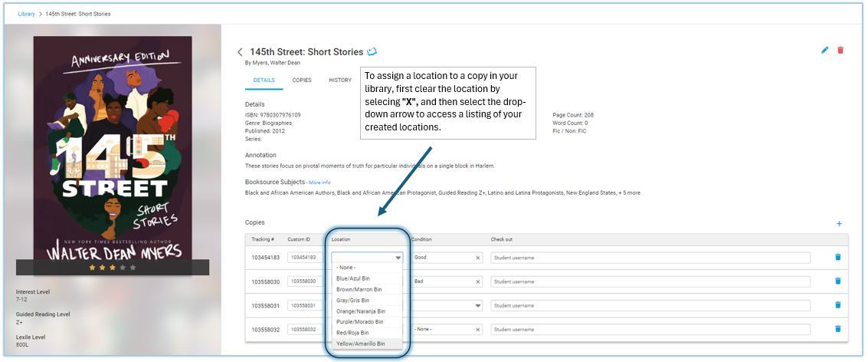The image size is (868, 362).
Task: Switch to the History tab
Action: pos(340,80)
